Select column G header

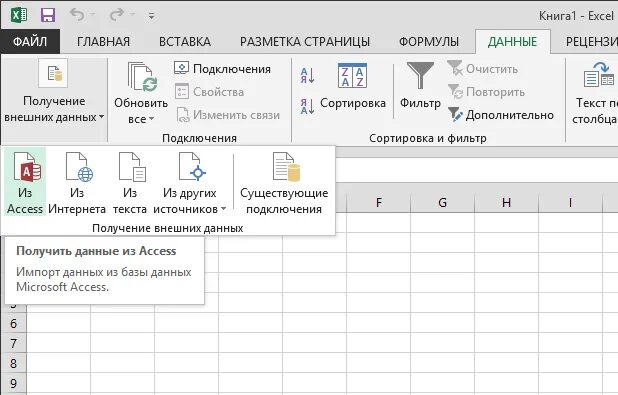tap(443, 203)
